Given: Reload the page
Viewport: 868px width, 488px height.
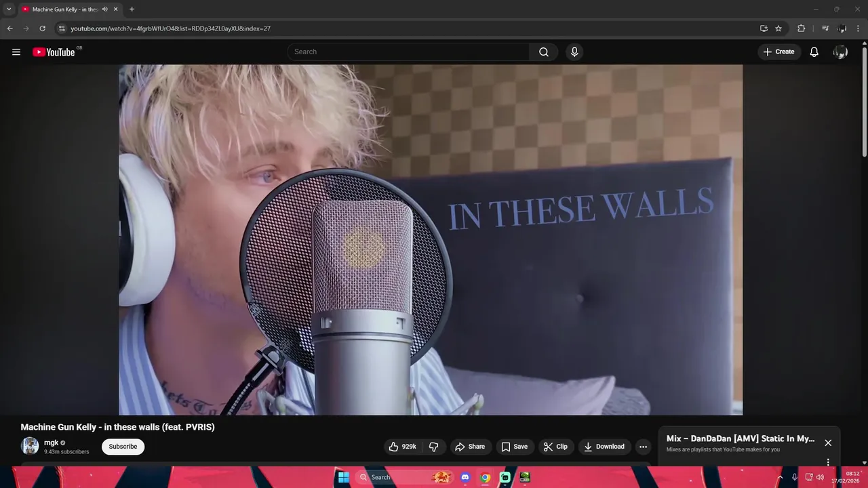Looking at the screenshot, I should coord(42,28).
